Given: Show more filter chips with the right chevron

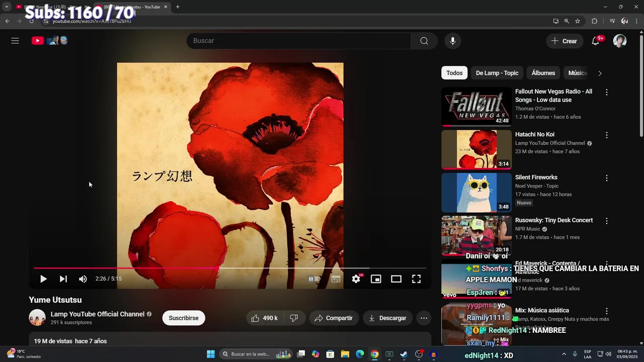Looking at the screenshot, I should [600, 73].
